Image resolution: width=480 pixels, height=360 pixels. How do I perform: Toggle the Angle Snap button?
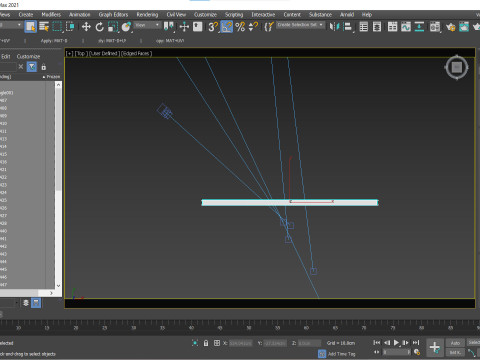tap(226, 27)
